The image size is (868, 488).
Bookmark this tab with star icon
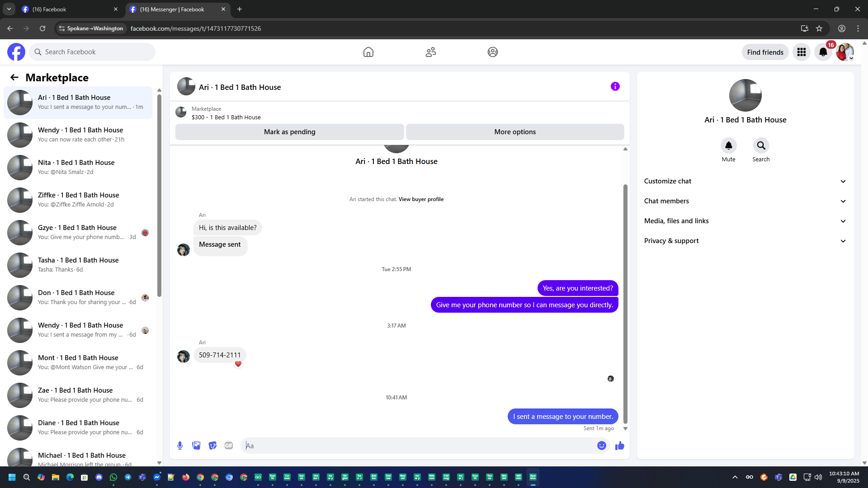pyautogui.click(x=819, y=28)
